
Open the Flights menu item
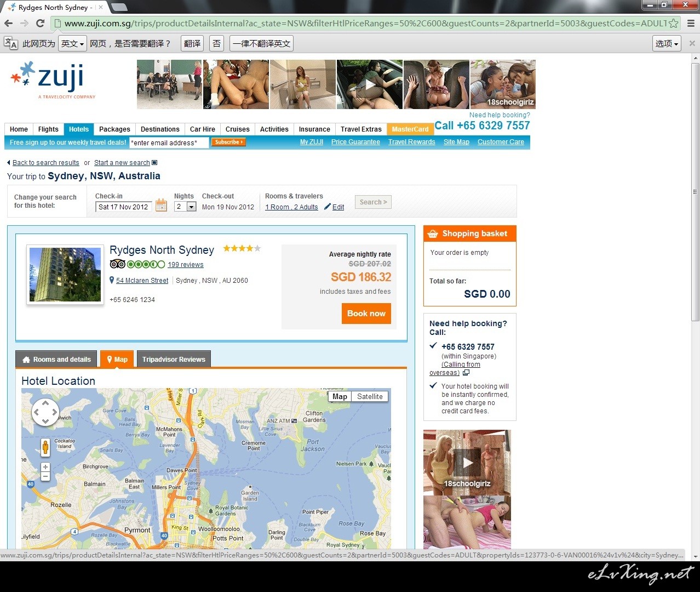[x=48, y=129]
